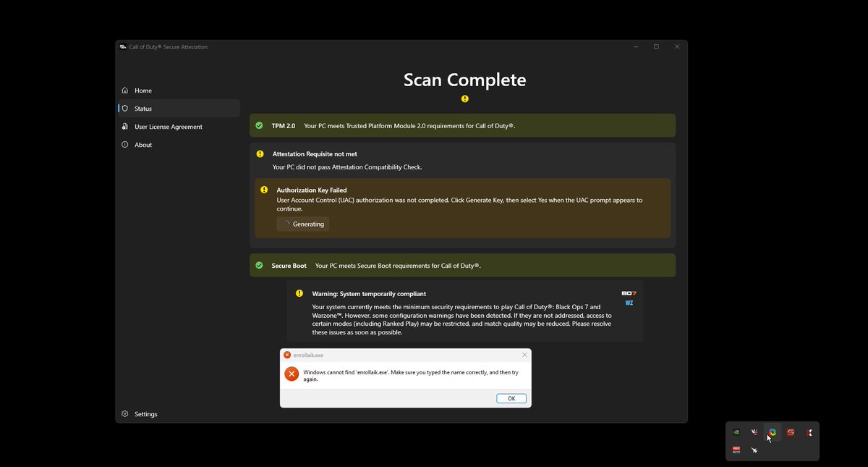
Task: Click the WZ Warzone logo
Action: (x=629, y=303)
